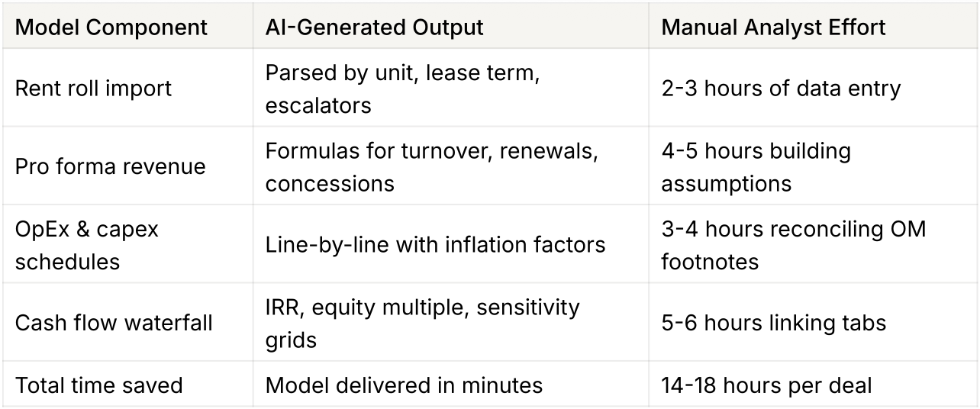Select 3-4 hours reconciling OM footnotes cell
980x409 pixels.
tap(812, 245)
